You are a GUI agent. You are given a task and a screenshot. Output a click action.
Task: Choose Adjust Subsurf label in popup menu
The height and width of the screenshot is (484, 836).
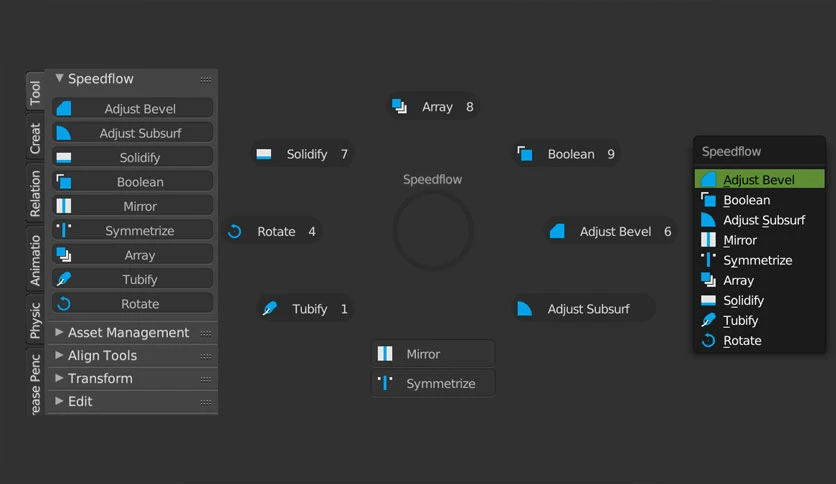click(764, 220)
